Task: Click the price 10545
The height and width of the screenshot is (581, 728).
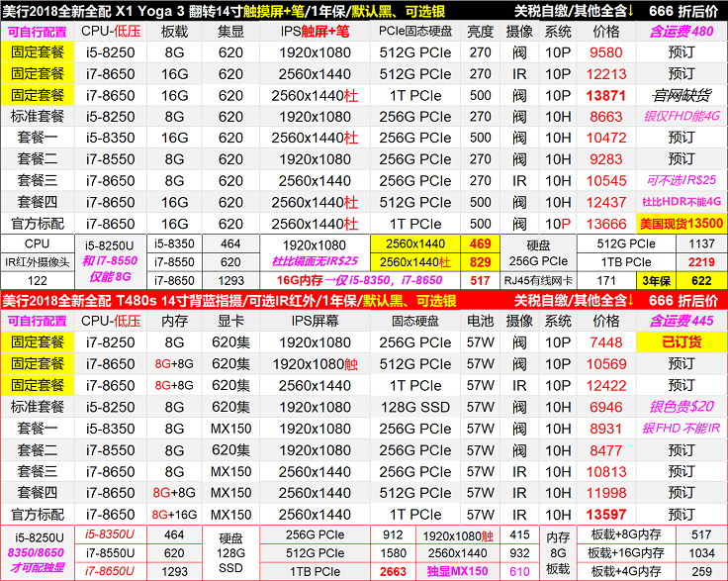Action: coord(606,181)
